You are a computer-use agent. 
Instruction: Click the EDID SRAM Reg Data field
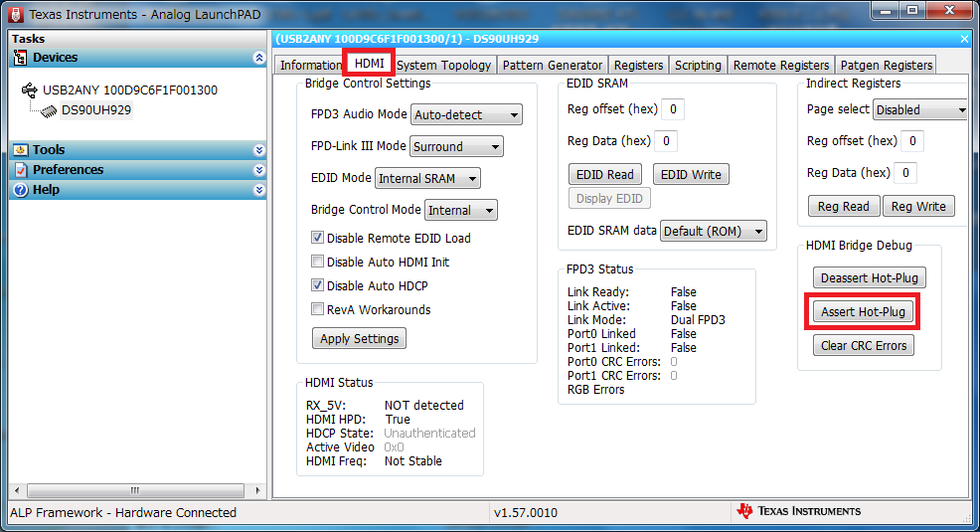click(x=666, y=141)
